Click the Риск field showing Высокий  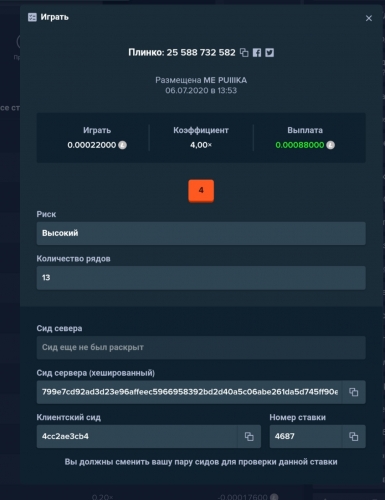[201, 233]
